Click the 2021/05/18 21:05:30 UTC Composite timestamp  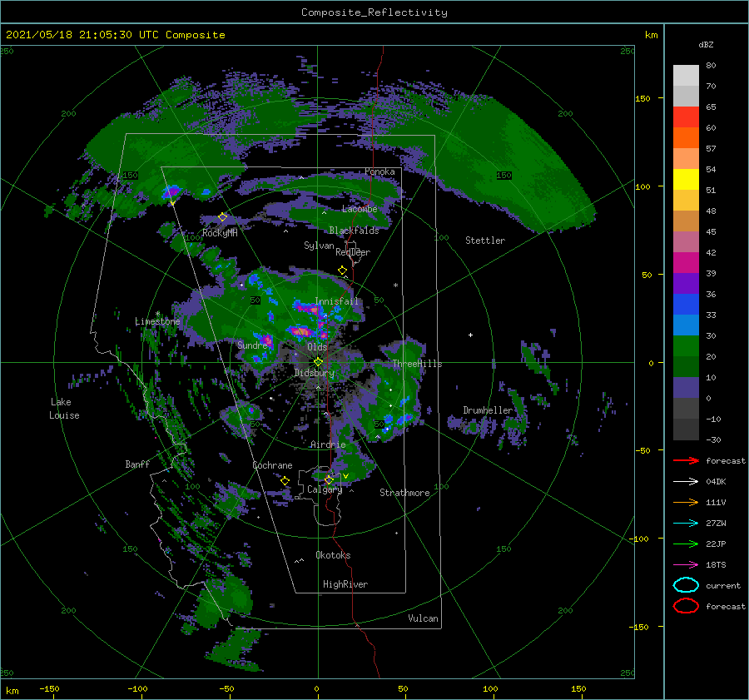[116, 35]
